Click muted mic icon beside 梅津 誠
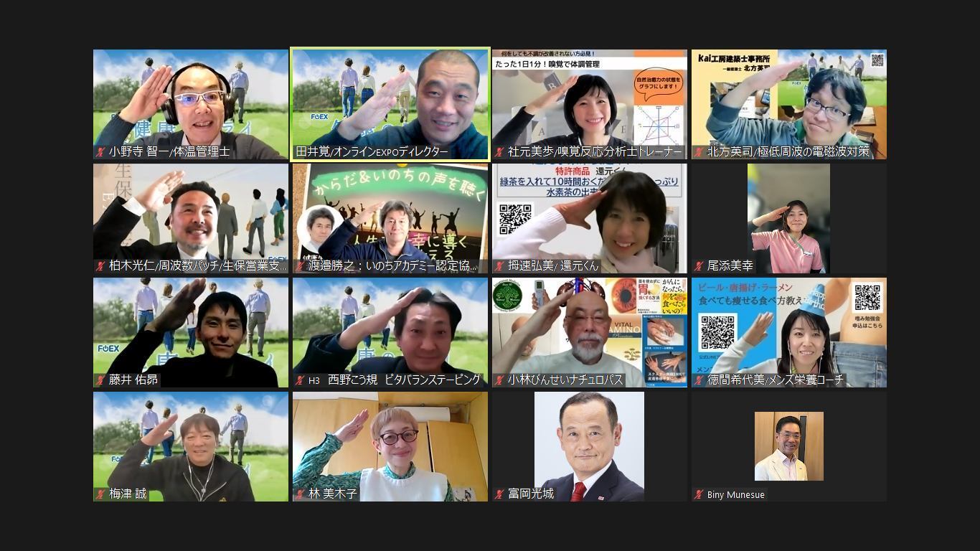980x551 pixels. coord(101,494)
